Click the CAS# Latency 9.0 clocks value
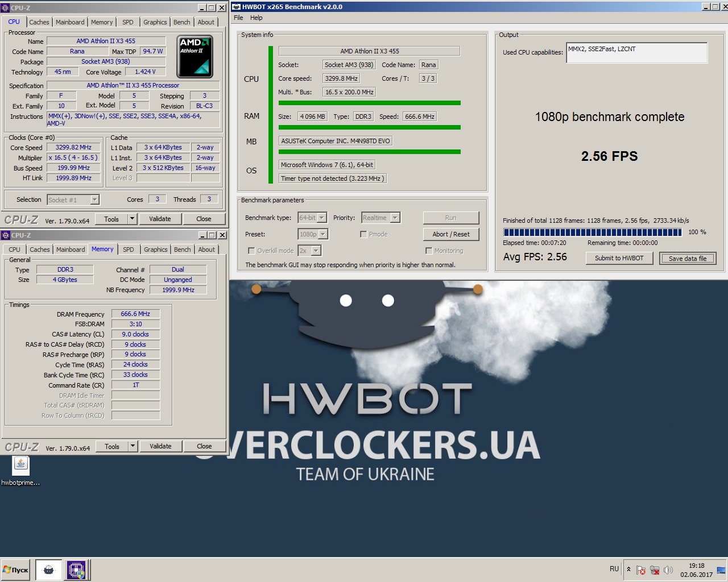Screen dimensions: 728x582 [x=135, y=334]
